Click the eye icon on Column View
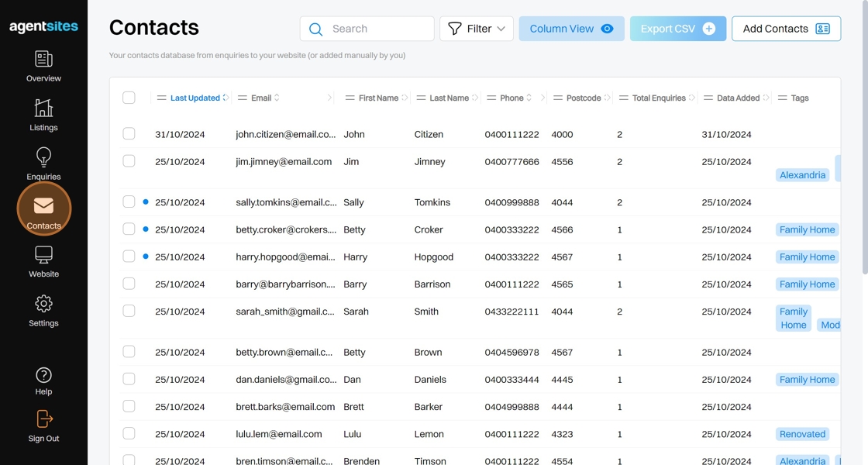The width and height of the screenshot is (868, 465). 608,29
